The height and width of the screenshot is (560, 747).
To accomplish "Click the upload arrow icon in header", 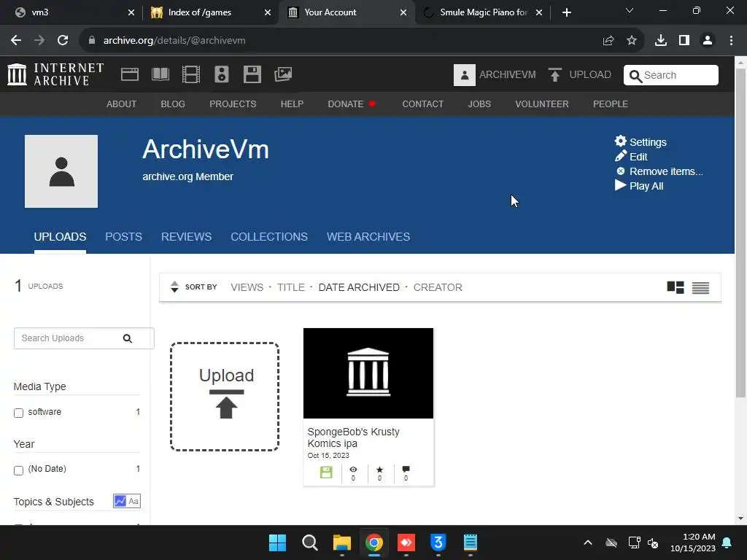I will [554, 75].
